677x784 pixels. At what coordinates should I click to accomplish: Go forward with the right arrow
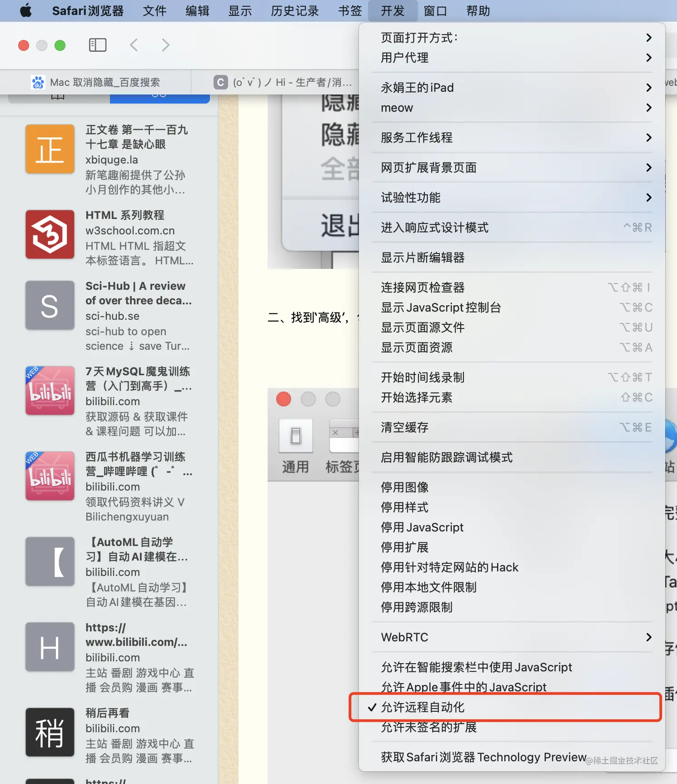click(166, 45)
